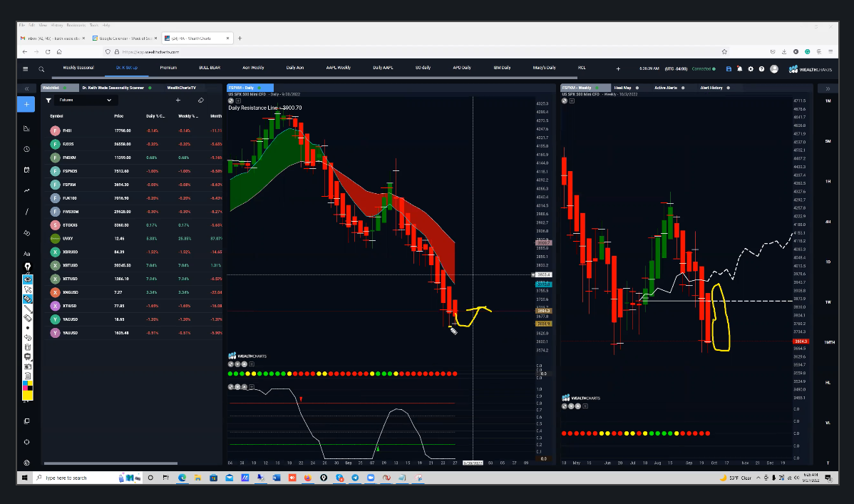
Task: Open the WealthChartsTV panel tab
Action: pyautogui.click(x=181, y=88)
